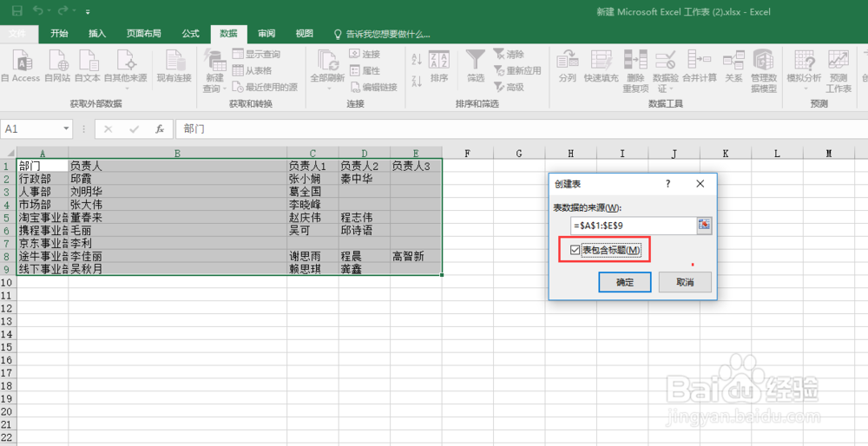This screenshot has width=868, height=446.
Task: Close the 创建表 dialog
Action: pos(700,184)
